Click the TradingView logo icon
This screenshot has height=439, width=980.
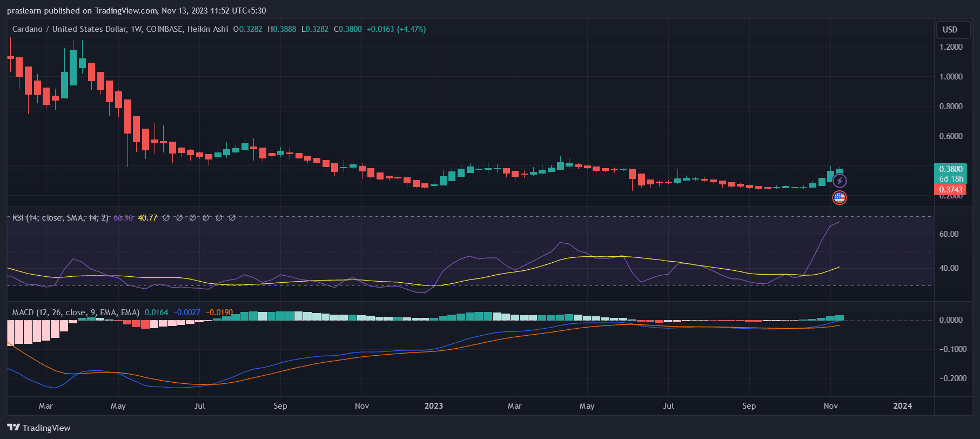14,428
